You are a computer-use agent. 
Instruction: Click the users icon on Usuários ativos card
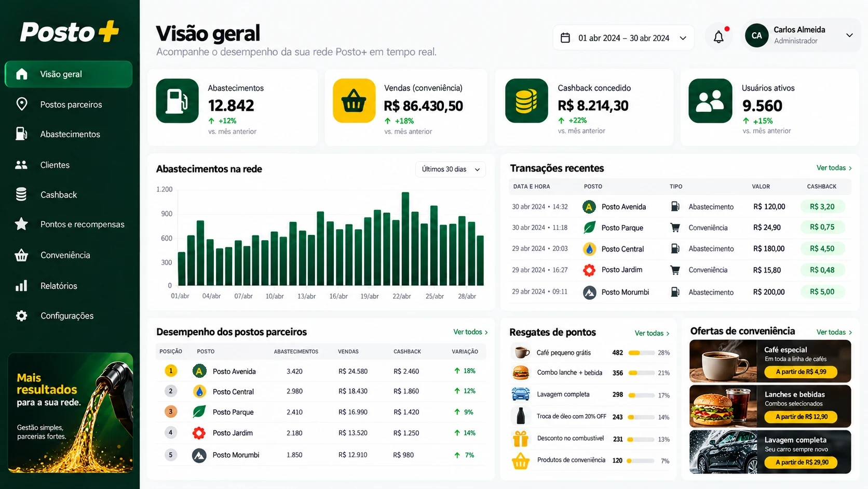[710, 101]
